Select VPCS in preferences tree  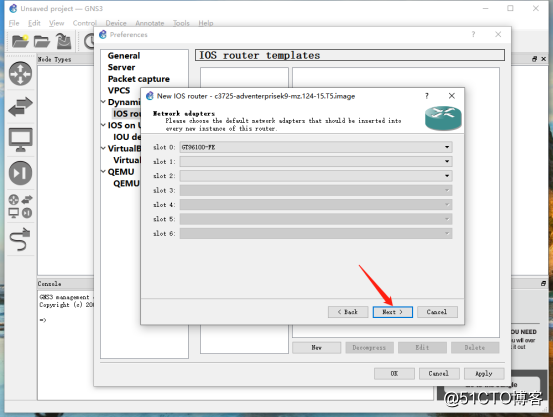[119, 91]
